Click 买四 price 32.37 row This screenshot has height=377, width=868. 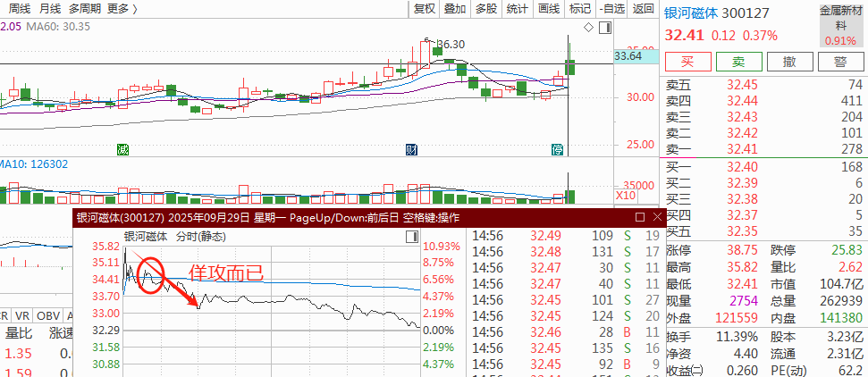(x=763, y=215)
